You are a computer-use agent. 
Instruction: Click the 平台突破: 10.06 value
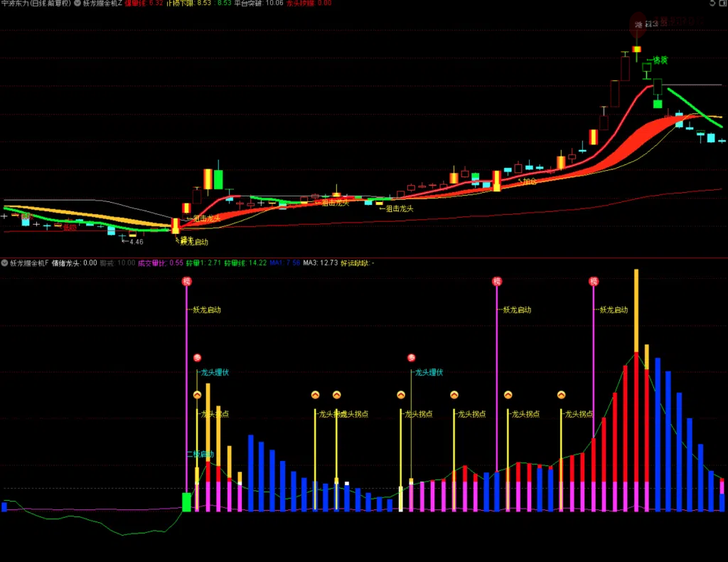(x=259, y=3)
